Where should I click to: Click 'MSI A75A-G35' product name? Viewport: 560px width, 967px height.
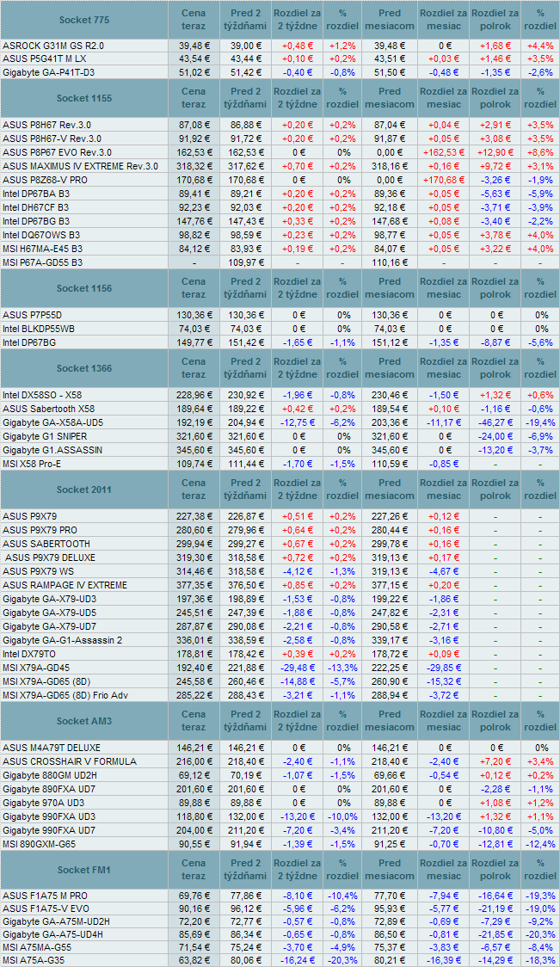(34, 960)
